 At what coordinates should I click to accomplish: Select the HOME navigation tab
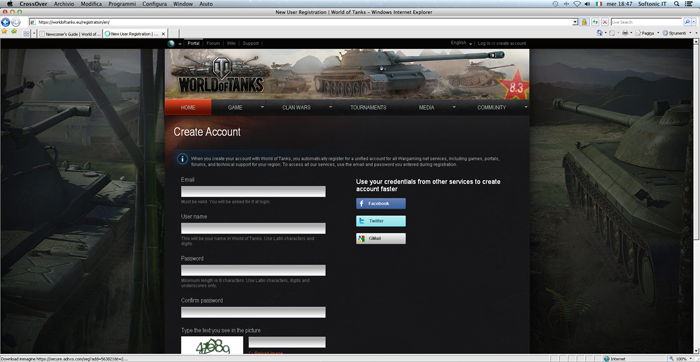188,108
